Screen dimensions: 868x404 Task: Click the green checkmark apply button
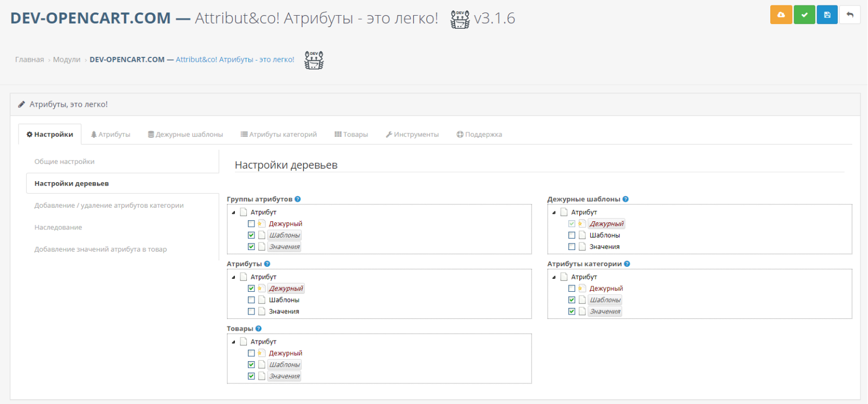pos(805,15)
